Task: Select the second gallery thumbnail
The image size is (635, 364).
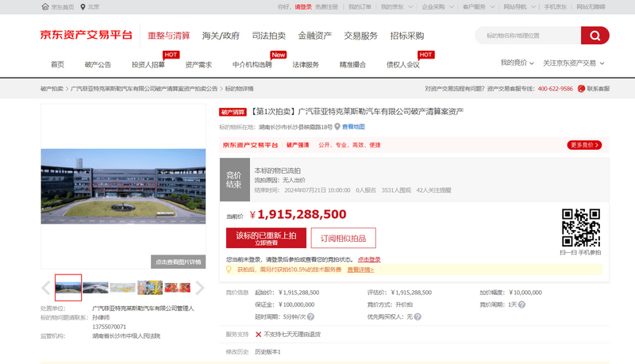Action: coord(95,288)
